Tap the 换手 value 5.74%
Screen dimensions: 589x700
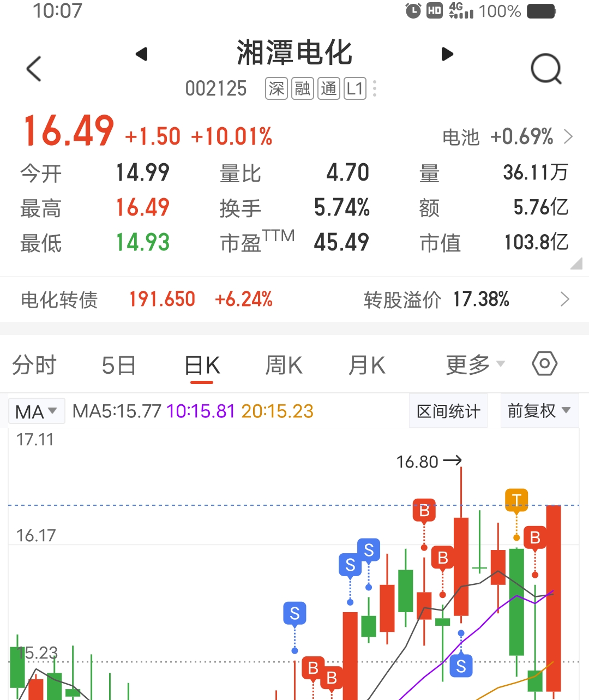[342, 207]
